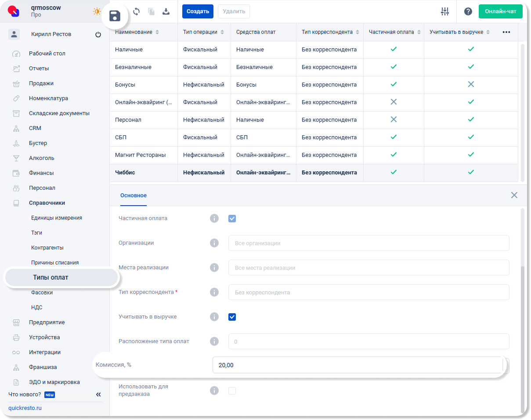
Task: Click info icon next to Организации
Action: tap(214, 243)
